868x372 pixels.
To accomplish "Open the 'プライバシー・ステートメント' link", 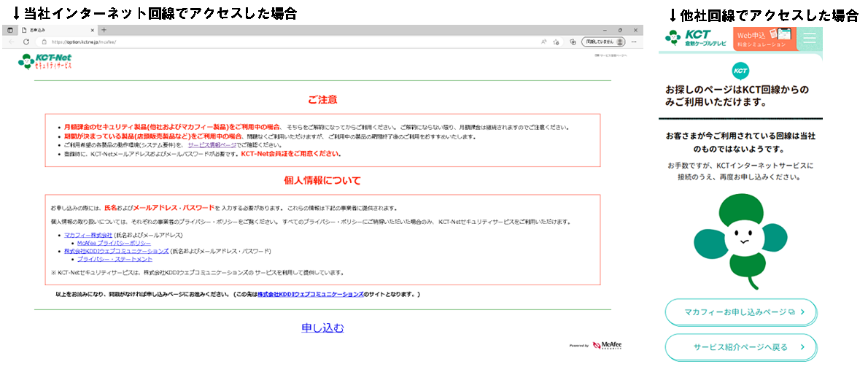I will pos(115,258).
